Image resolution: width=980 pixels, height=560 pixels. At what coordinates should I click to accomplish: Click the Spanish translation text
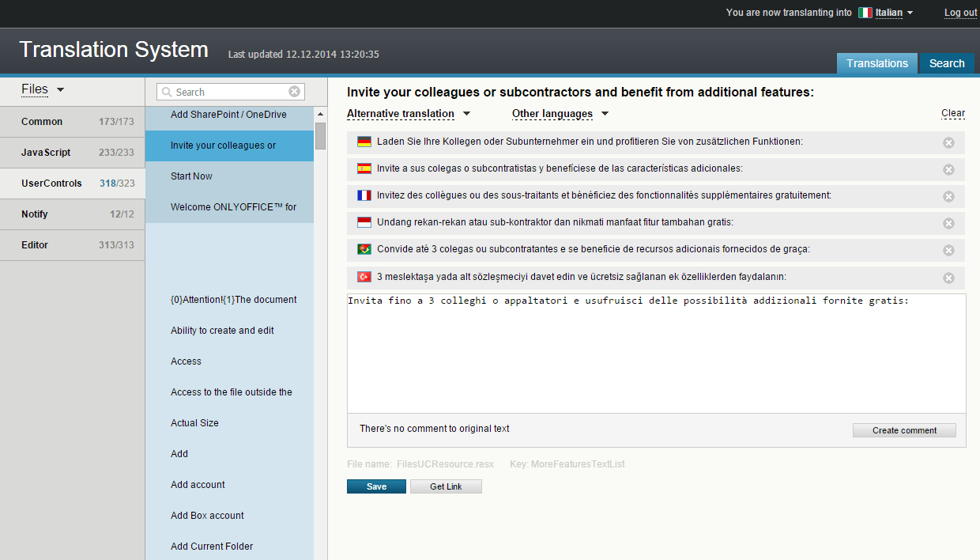point(560,168)
